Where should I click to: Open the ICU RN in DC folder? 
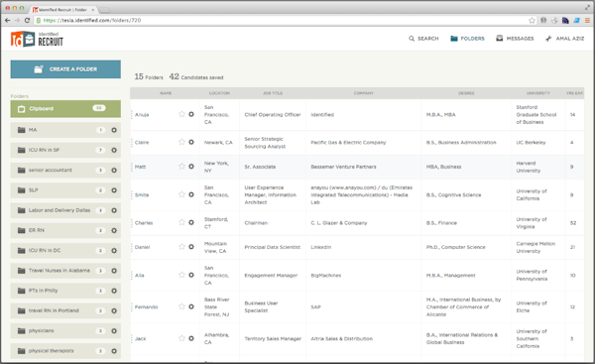point(65,251)
